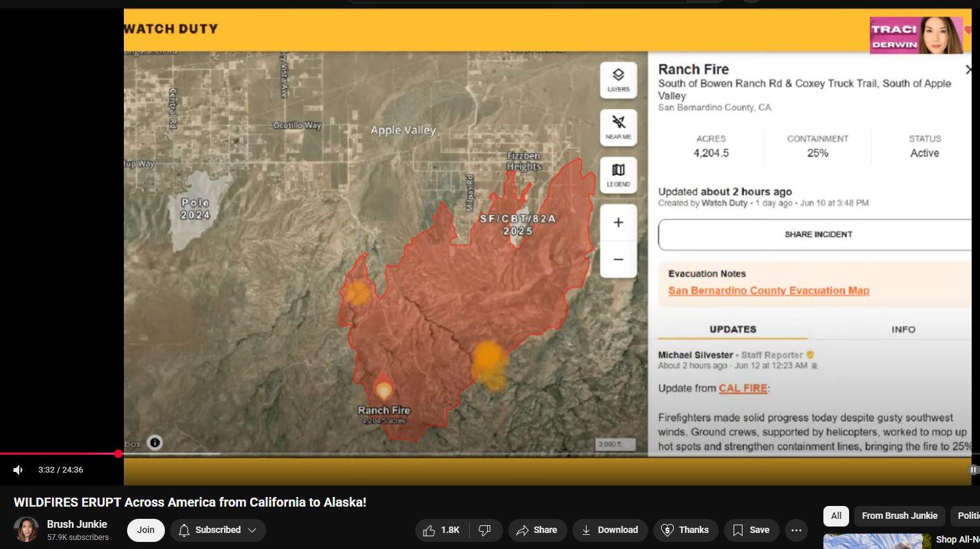Open the map Layers control
The width and height of the screenshot is (980, 549).
[618, 80]
